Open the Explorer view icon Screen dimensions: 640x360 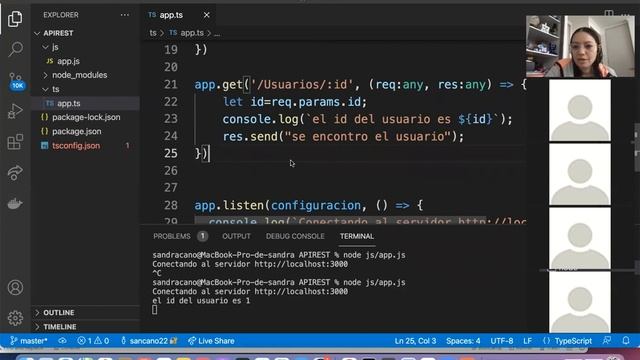(15, 19)
